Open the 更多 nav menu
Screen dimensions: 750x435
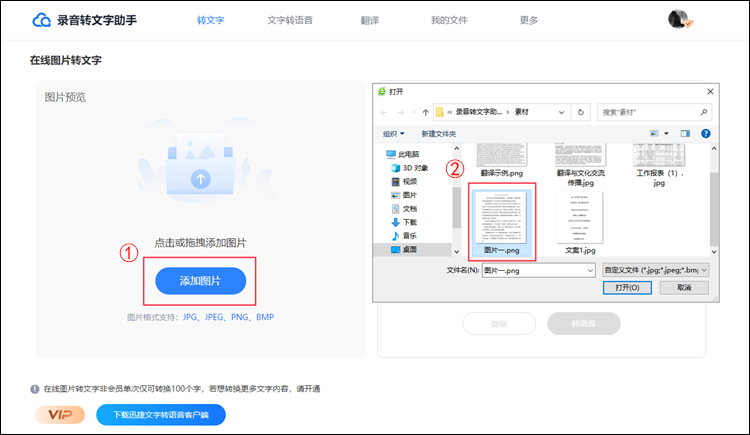[x=529, y=20]
